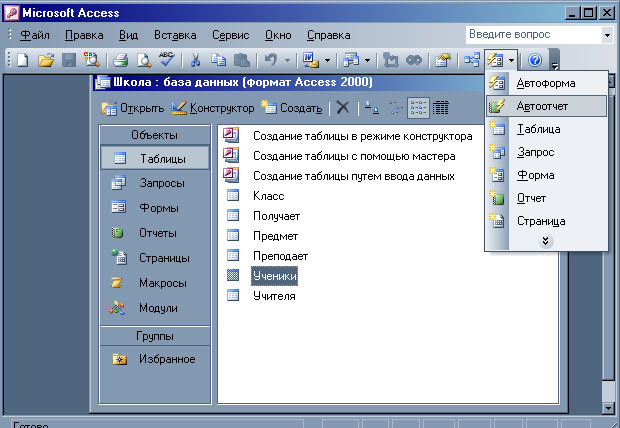The image size is (620, 428).
Task: Select Страницы in Objects pane
Action: coord(155,258)
